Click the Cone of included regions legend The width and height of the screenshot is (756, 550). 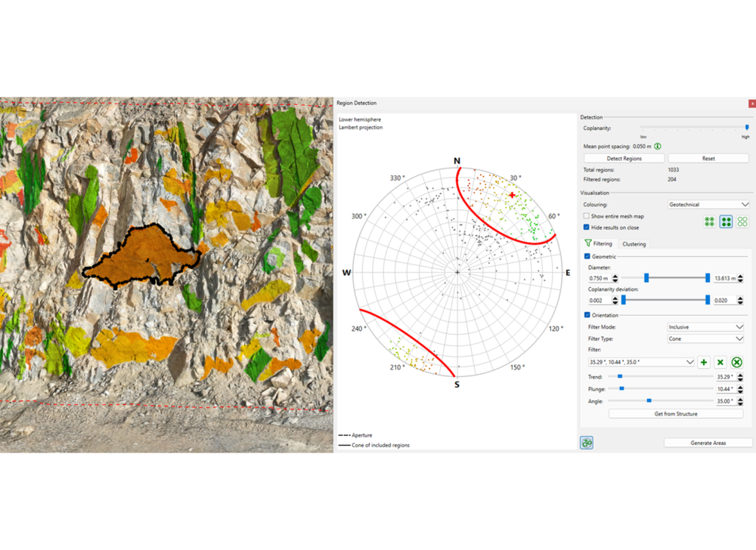click(374, 445)
